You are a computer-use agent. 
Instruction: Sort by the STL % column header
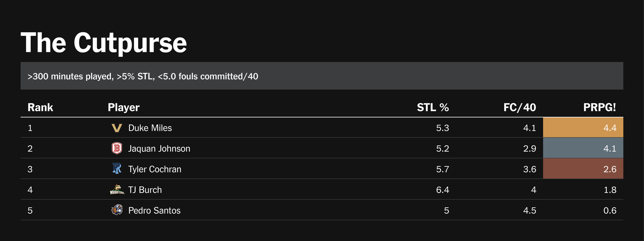432,107
